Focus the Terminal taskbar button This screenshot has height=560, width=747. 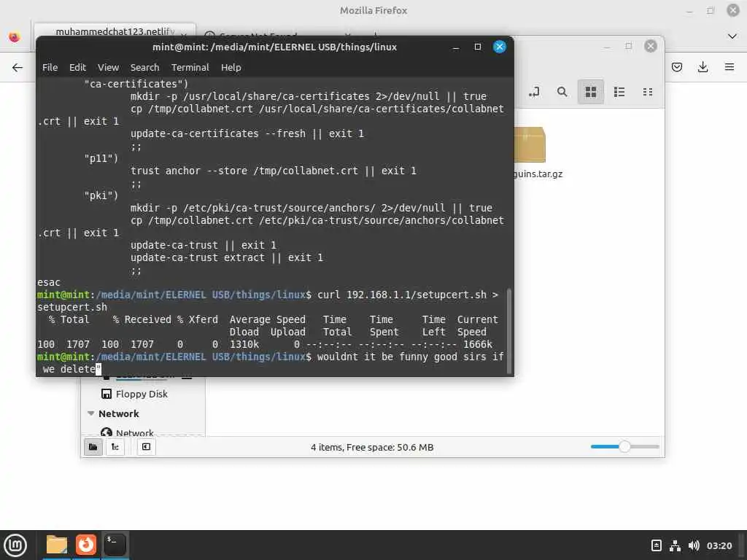click(x=115, y=545)
